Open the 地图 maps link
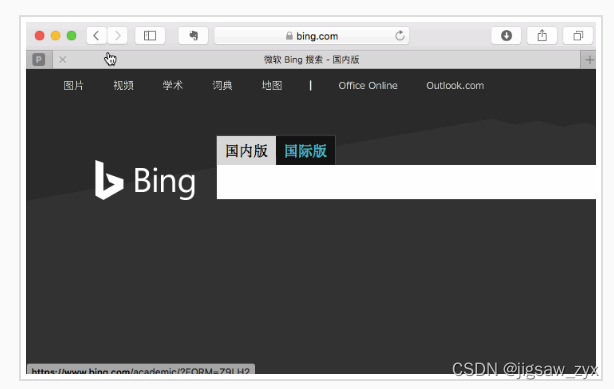 point(272,85)
